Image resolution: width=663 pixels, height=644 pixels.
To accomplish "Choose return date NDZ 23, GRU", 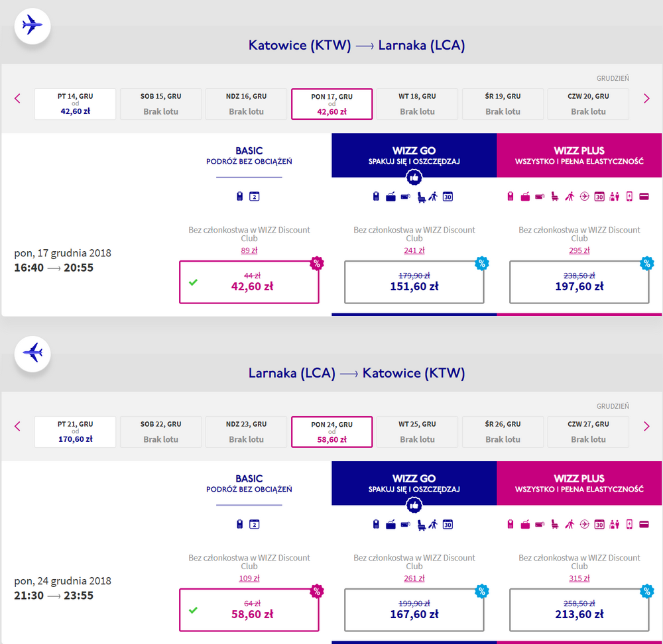I will coord(246,432).
